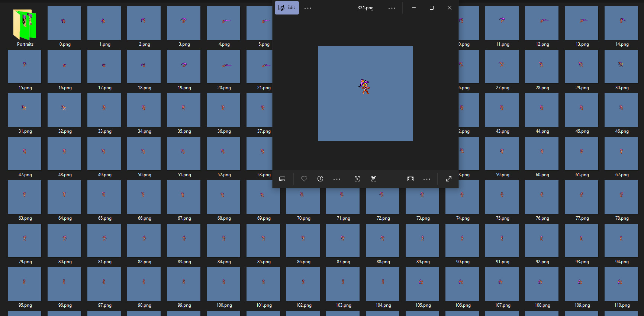Select thumbnail 63.png
Image resolution: width=644 pixels, height=316 pixels.
(25, 197)
